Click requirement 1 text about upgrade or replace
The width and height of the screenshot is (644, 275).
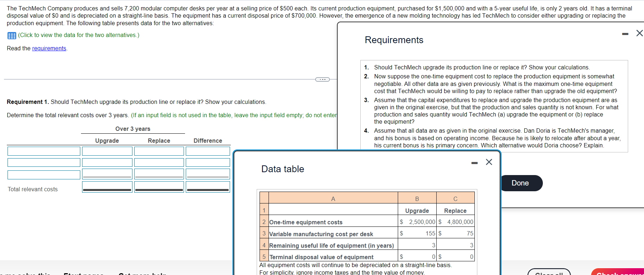[x=482, y=68]
